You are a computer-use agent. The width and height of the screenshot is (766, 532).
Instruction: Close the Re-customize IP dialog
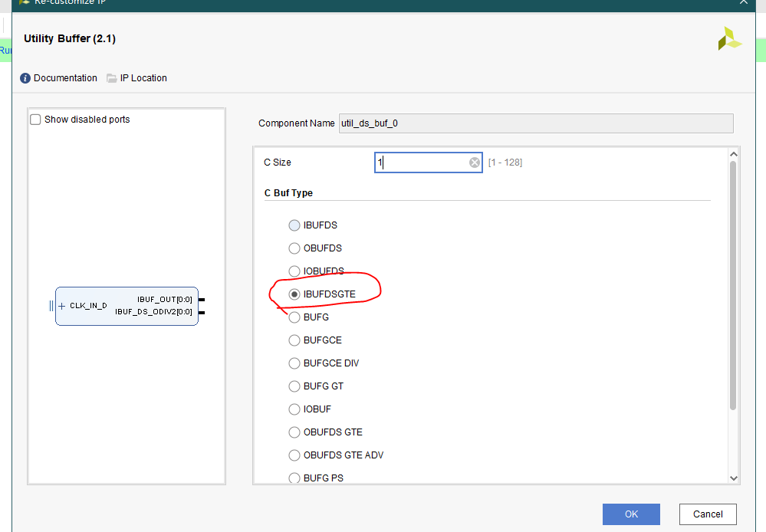click(742, 3)
